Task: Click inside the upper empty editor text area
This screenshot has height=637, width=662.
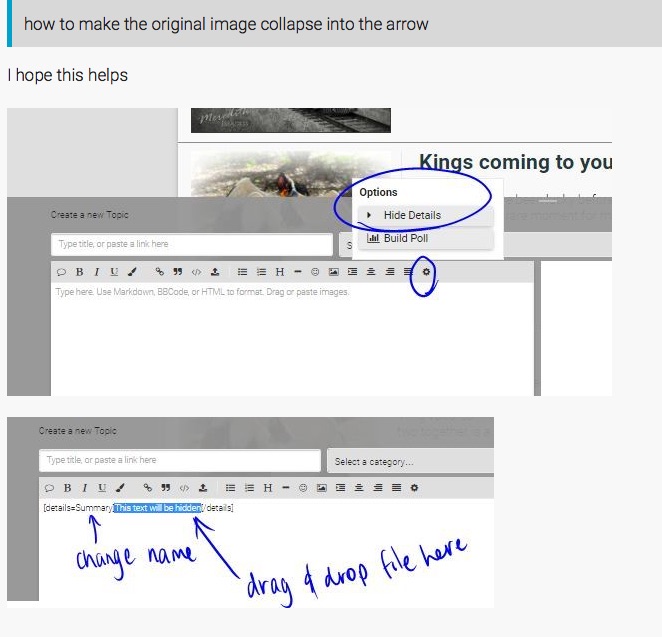Action: pyautogui.click(x=290, y=340)
